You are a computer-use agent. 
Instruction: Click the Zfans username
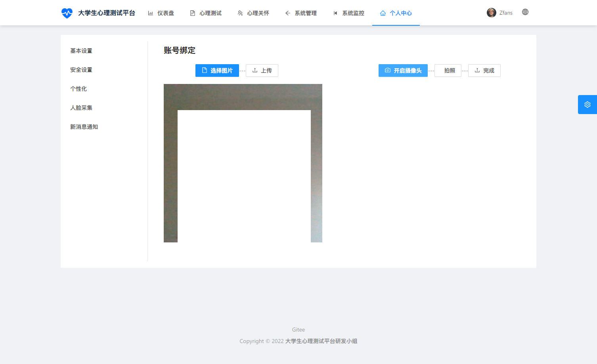point(506,13)
